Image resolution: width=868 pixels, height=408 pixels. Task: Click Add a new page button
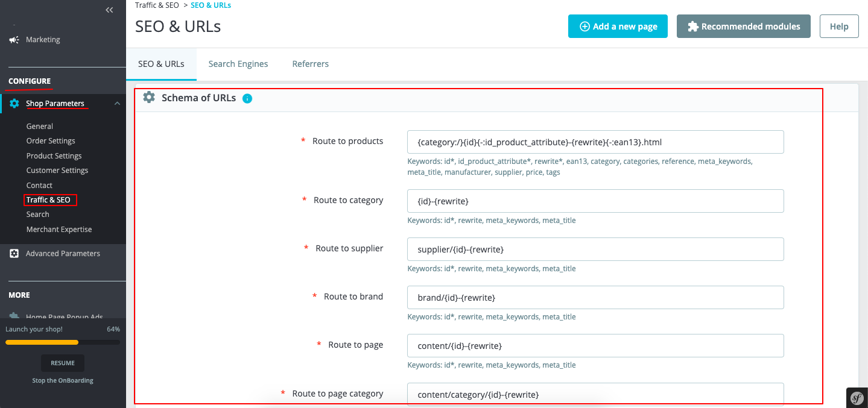click(618, 27)
